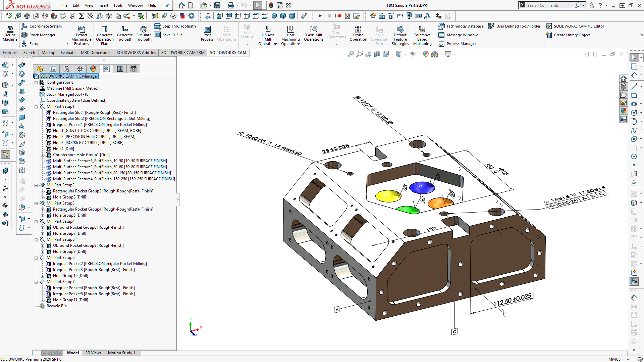Click Create Library Object

[x=568, y=35]
